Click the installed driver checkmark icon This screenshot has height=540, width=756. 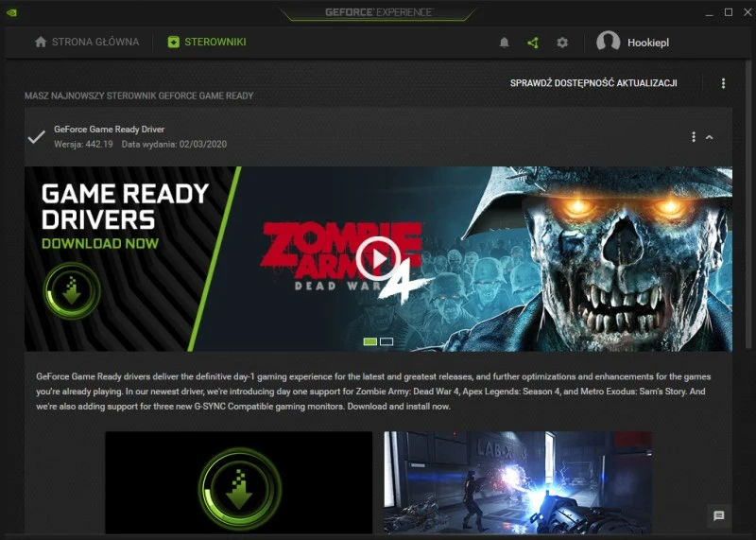point(37,137)
